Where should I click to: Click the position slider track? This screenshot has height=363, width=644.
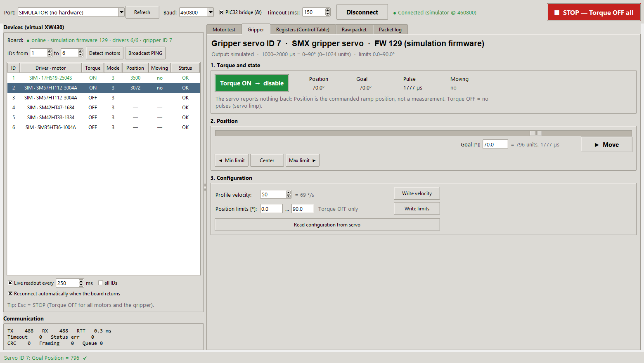(x=423, y=133)
